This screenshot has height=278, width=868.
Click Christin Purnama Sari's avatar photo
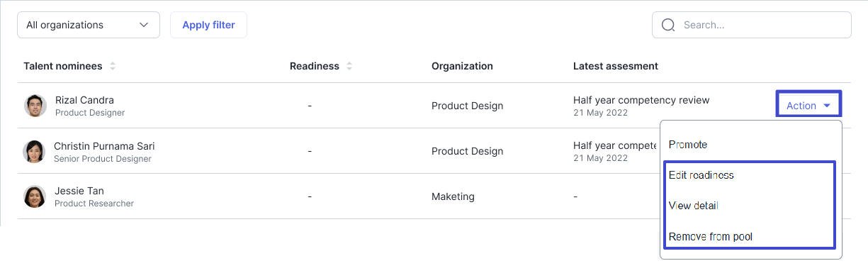(x=34, y=151)
